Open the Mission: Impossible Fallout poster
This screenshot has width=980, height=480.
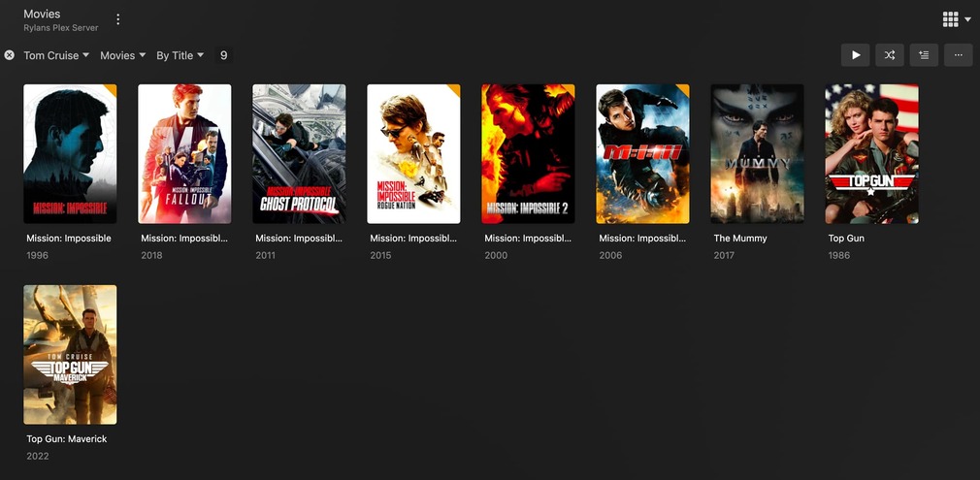[x=184, y=154]
